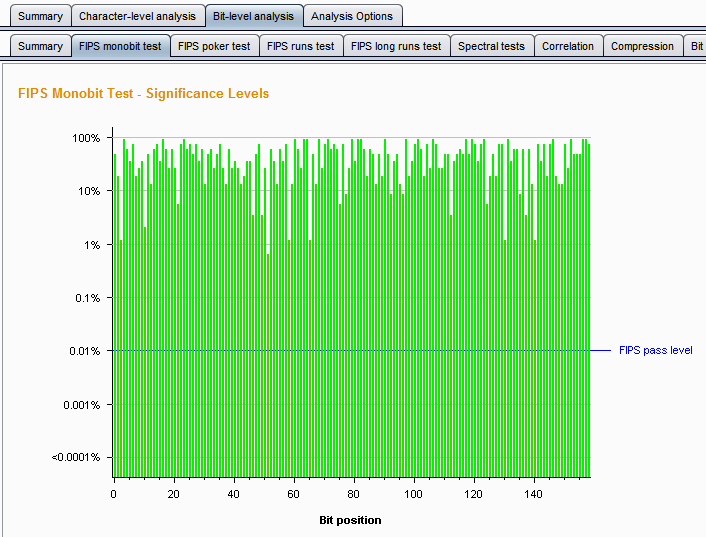
Task: Open the FIPS runs test tab
Action: tap(300, 46)
